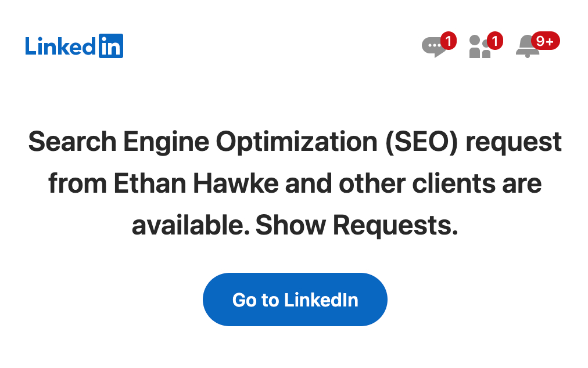The height and width of the screenshot is (368, 588).
Task: Click the word 'request' in the headline
Action: [x=515, y=142]
